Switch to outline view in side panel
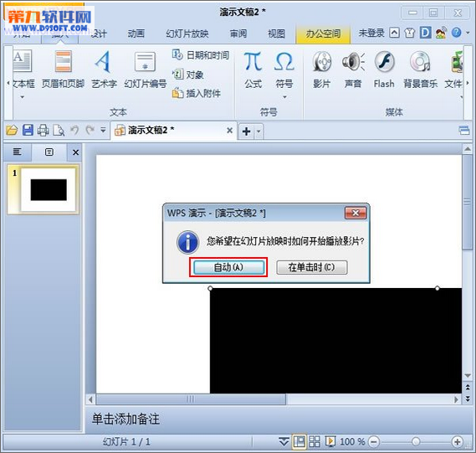The width and height of the screenshot is (476, 453). pyautogui.click(x=18, y=152)
